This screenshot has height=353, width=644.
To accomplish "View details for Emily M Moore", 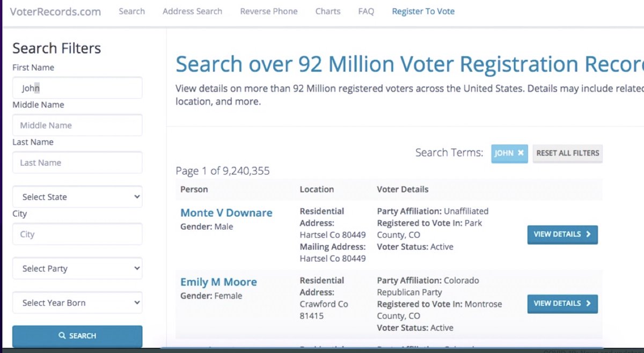I will 562,304.
